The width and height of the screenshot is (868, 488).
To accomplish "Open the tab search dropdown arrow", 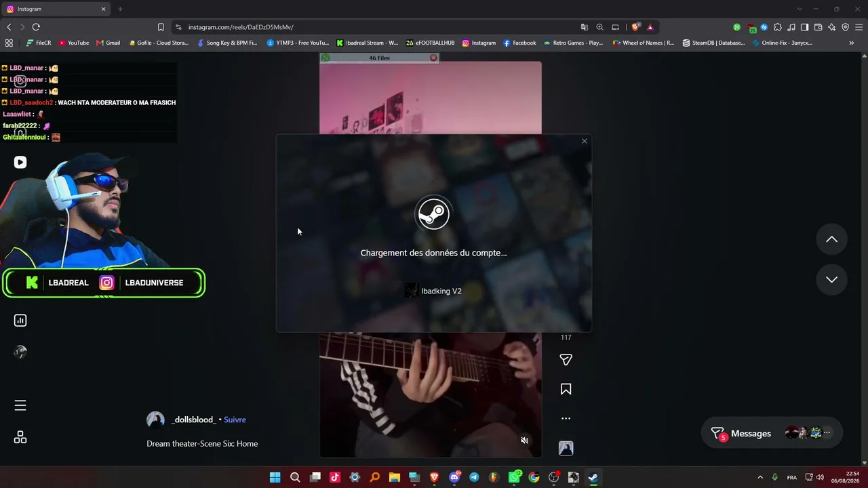I will click(x=800, y=9).
